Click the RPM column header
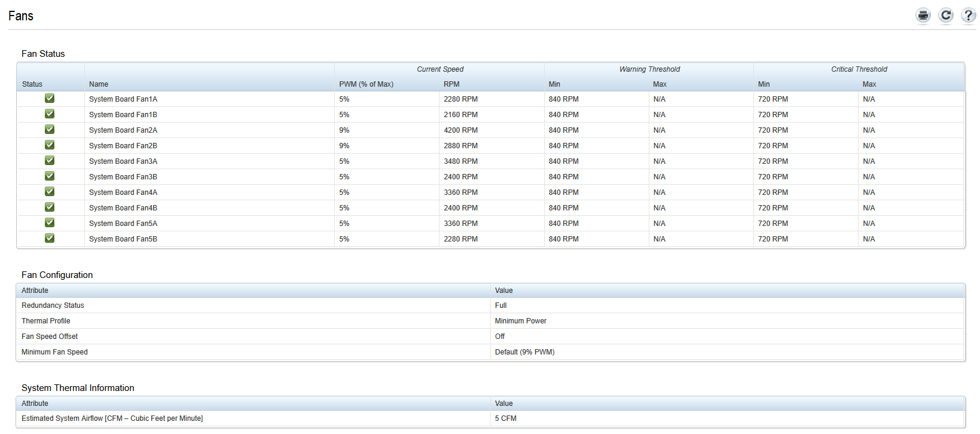Image resolution: width=980 pixels, height=434 pixels. coord(451,84)
